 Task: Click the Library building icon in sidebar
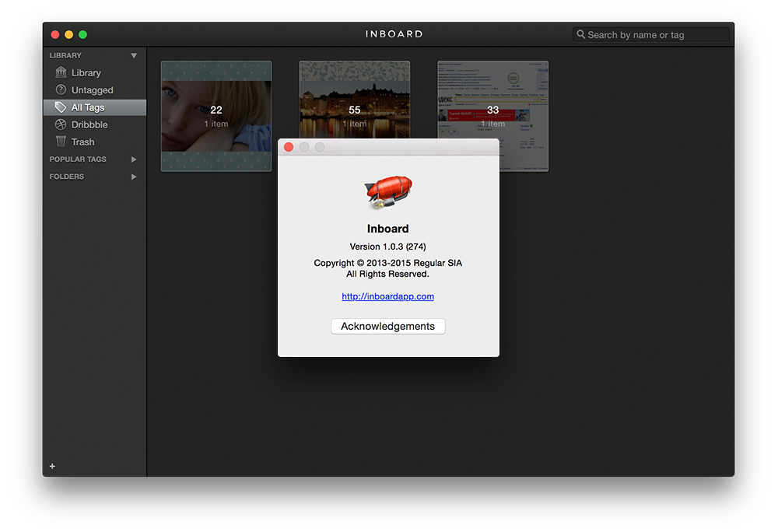pos(61,72)
